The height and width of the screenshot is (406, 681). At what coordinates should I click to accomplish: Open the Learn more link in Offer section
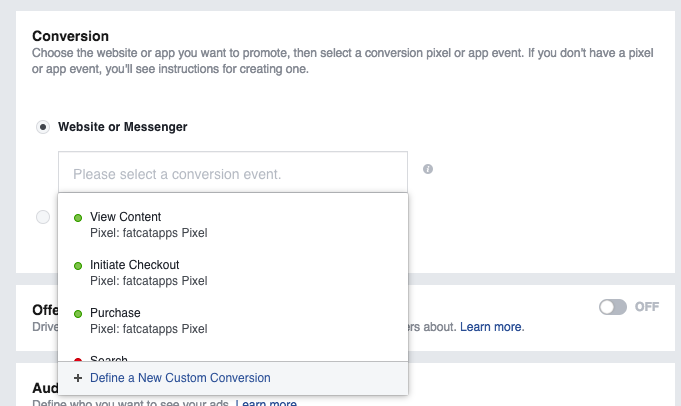point(492,327)
